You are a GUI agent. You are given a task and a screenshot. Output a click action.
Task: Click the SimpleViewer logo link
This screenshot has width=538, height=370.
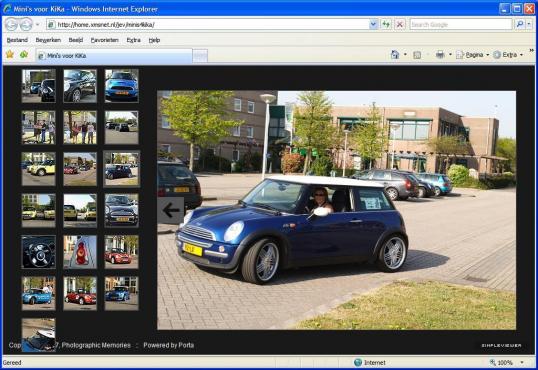pyautogui.click(x=501, y=345)
